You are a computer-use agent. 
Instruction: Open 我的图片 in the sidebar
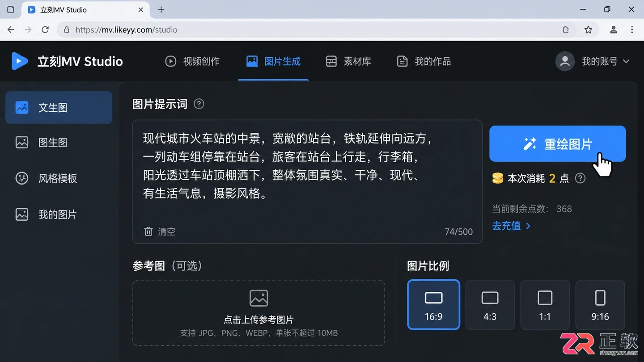point(59,215)
